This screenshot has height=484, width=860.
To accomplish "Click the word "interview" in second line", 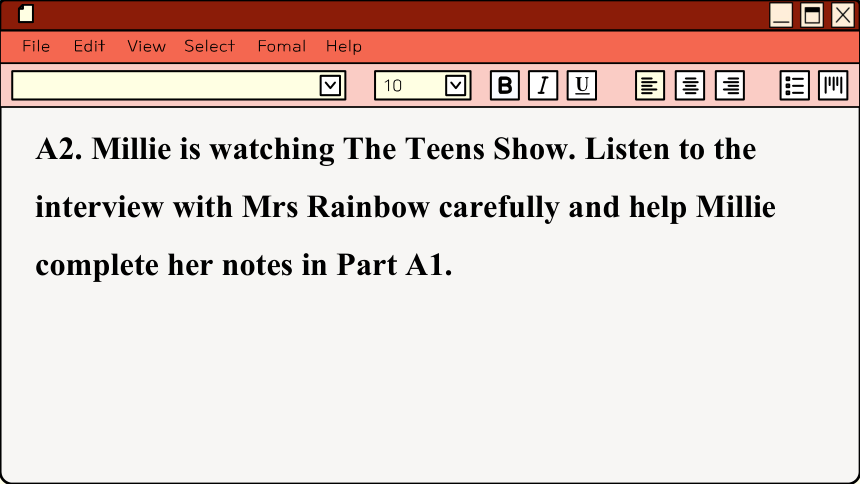I will point(99,207).
